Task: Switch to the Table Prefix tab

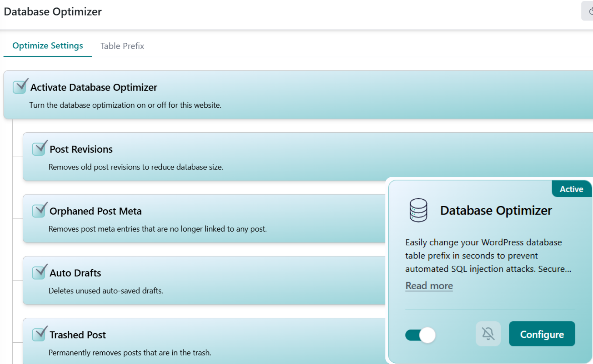Action: point(122,46)
